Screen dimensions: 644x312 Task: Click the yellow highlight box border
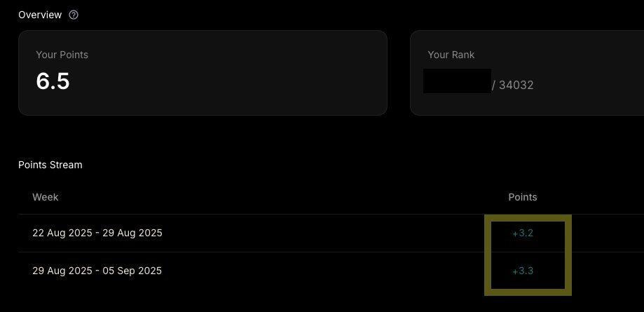[528, 218]
